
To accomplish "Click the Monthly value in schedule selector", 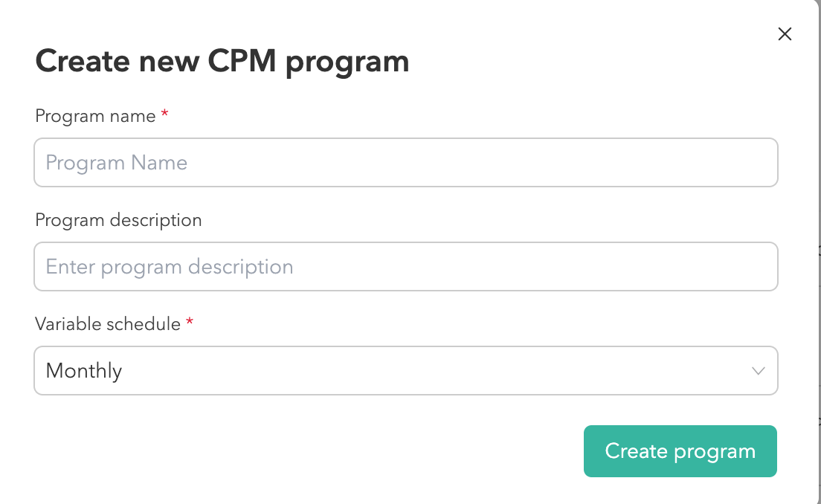I will 84,370.
